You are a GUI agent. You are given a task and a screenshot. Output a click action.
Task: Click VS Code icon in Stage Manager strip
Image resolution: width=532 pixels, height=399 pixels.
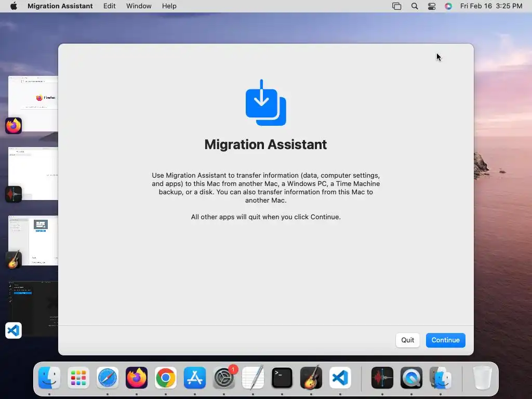tap(14, 330)
